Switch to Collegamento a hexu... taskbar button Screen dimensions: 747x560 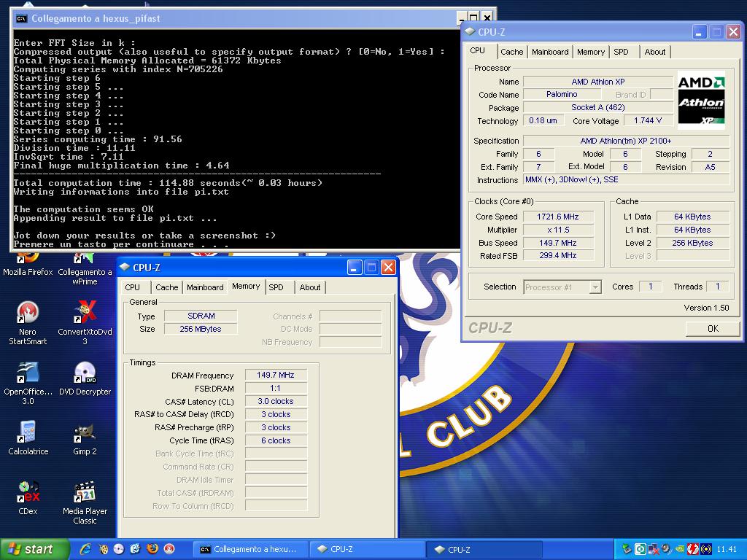[250, 549]
